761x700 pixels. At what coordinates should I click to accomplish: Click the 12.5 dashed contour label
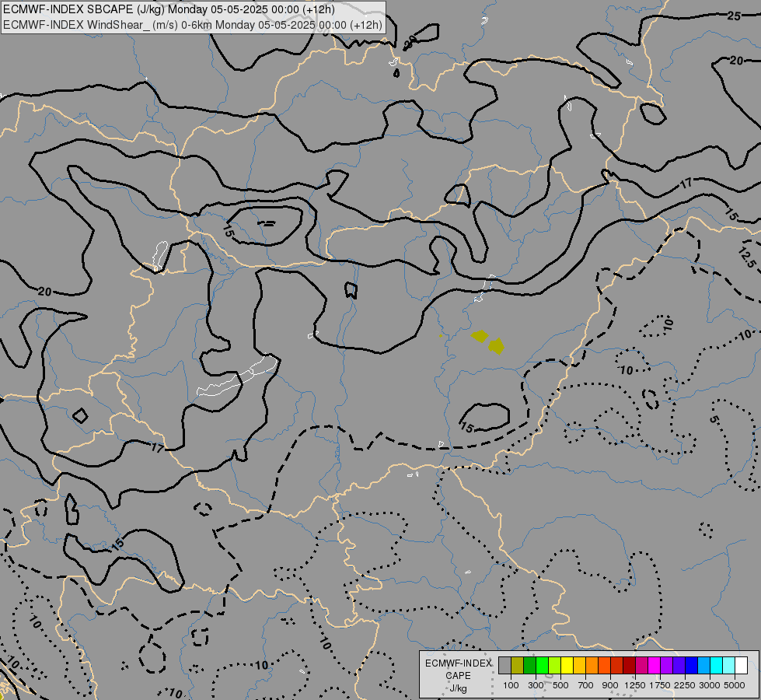[746, 257]
